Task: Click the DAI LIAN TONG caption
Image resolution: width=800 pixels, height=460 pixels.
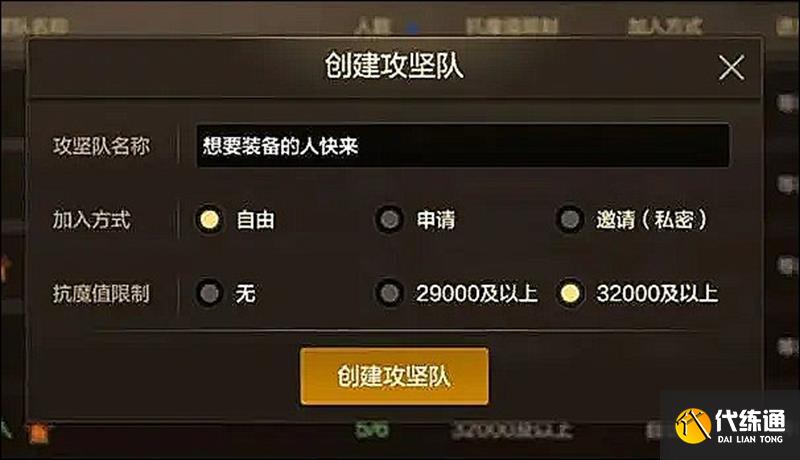Action: coord(749,439)
